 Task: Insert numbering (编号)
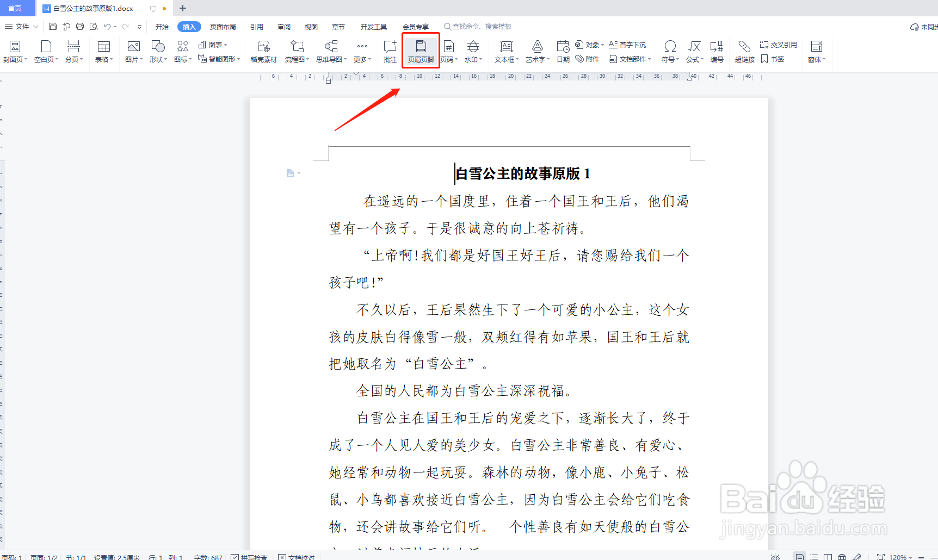pos(717,52)
